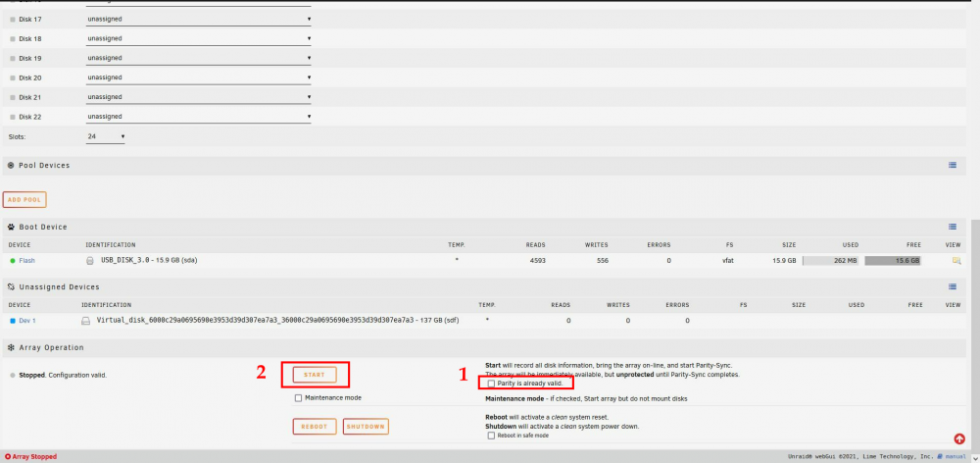The image size is (980, 463).
Task: Toggle the Unassigned Devices list view icon
Action: click(952, 287)
